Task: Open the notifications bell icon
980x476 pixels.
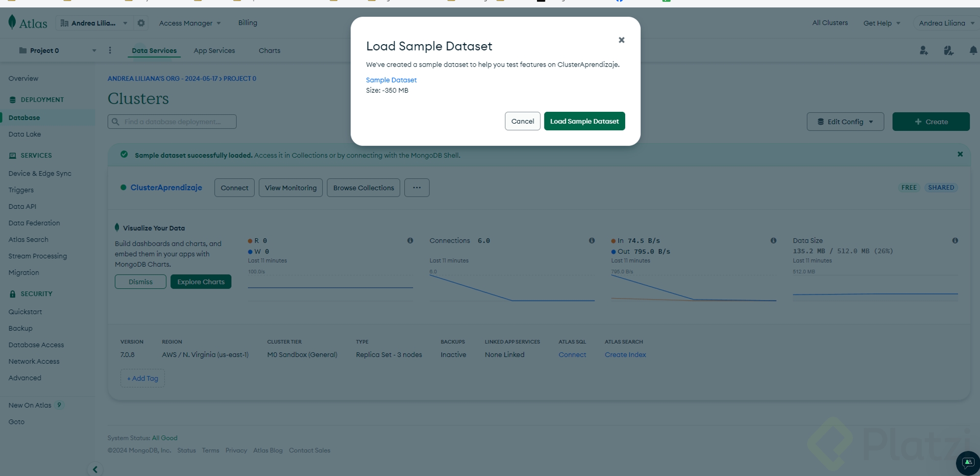Action: pos(973,50)
